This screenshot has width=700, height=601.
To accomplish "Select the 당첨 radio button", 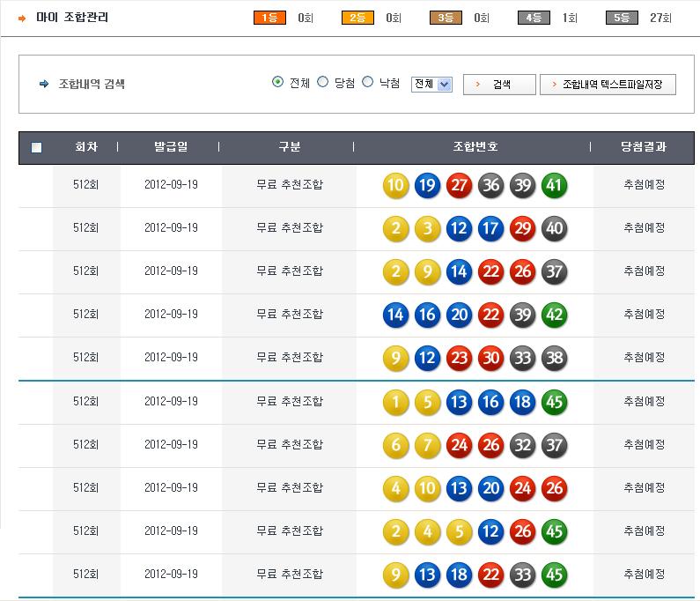I will [x=322, y=82].
